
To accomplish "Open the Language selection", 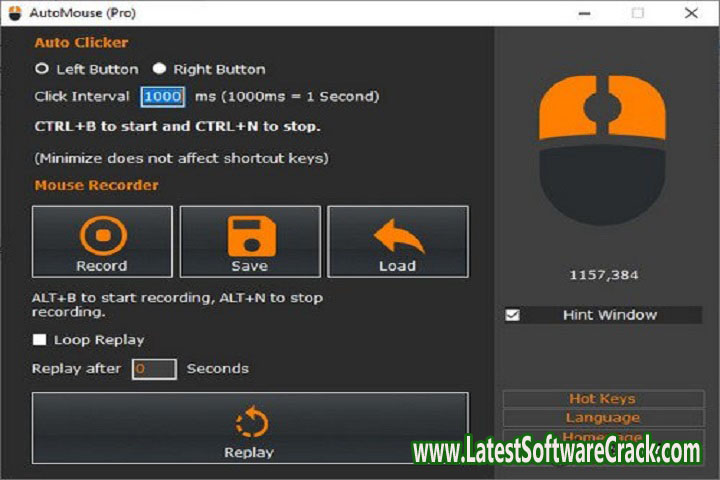I will tap(602, 418).
